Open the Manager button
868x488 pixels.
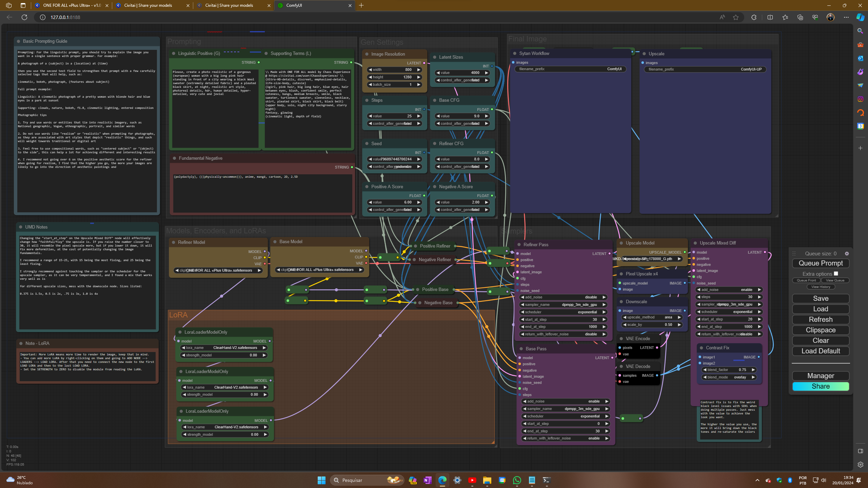point(820,376)
